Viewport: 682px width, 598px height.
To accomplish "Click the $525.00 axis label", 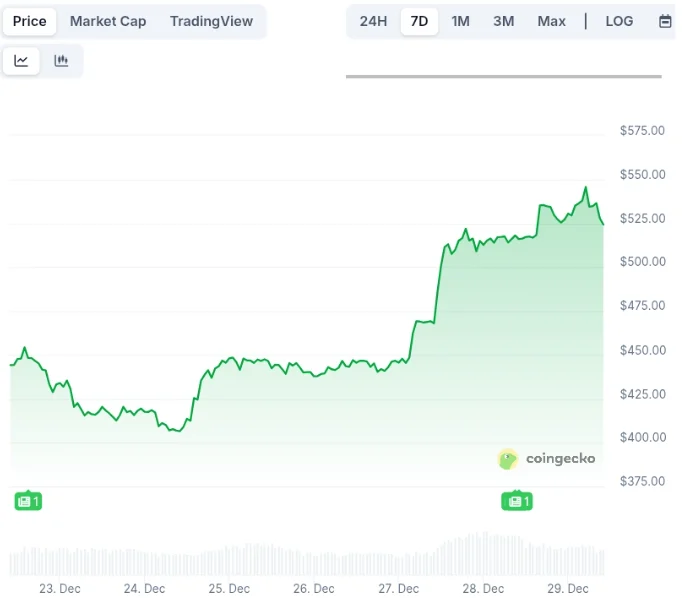I will point(643,218).
